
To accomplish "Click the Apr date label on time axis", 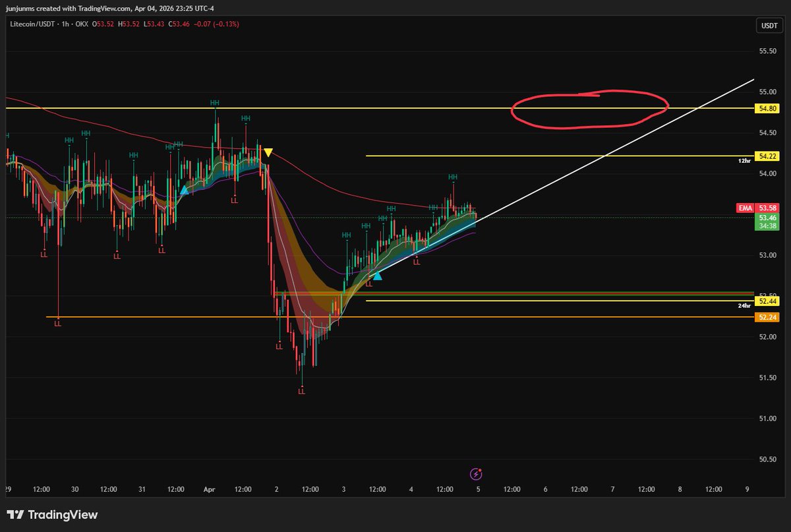I will [208, 490].
